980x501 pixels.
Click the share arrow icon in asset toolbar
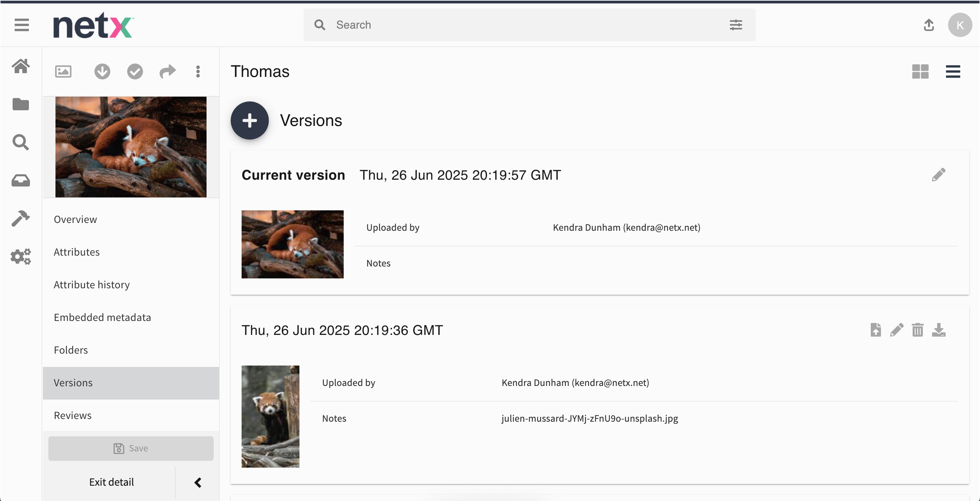tap(167, 71)
